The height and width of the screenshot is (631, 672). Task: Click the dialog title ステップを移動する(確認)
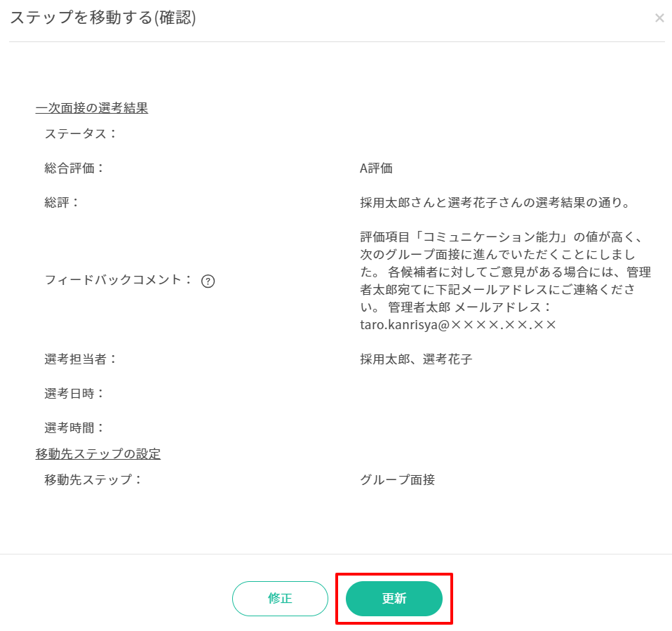(x=102, y=19)
